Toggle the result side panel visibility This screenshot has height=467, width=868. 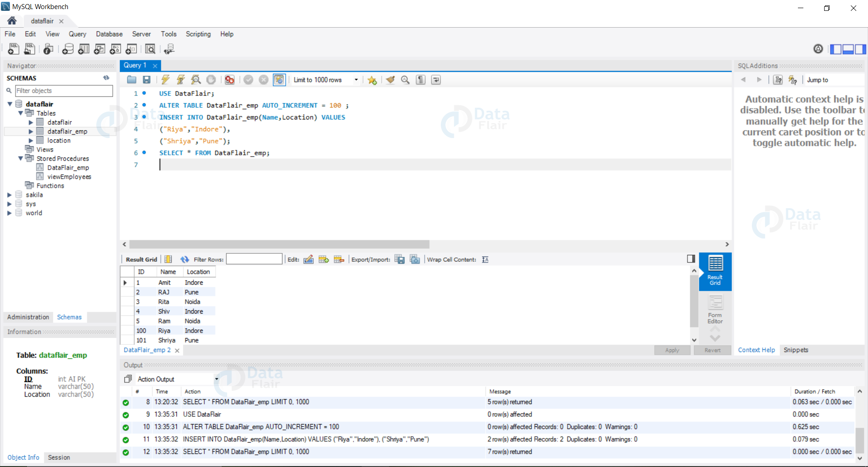coord(691,259)
